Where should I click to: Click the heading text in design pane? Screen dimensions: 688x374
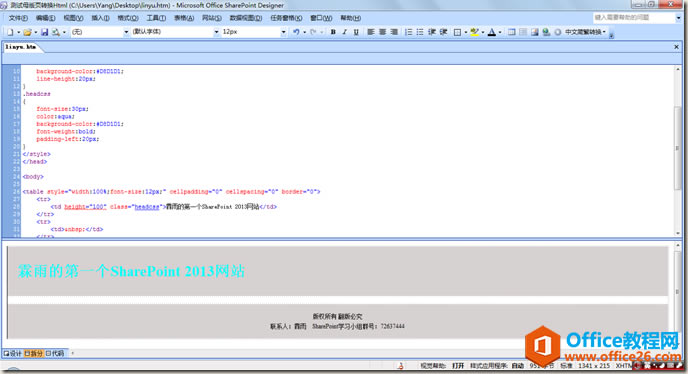pos(131,271)
